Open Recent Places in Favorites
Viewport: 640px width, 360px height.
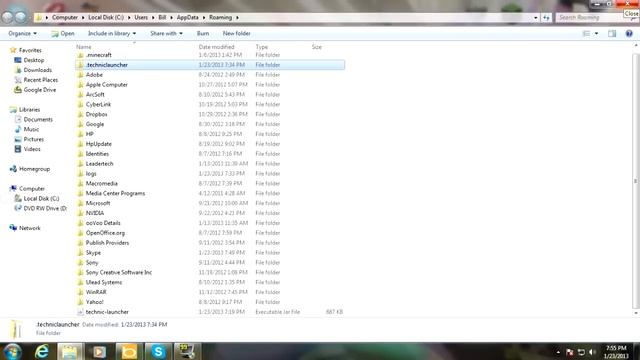(36, 80)
